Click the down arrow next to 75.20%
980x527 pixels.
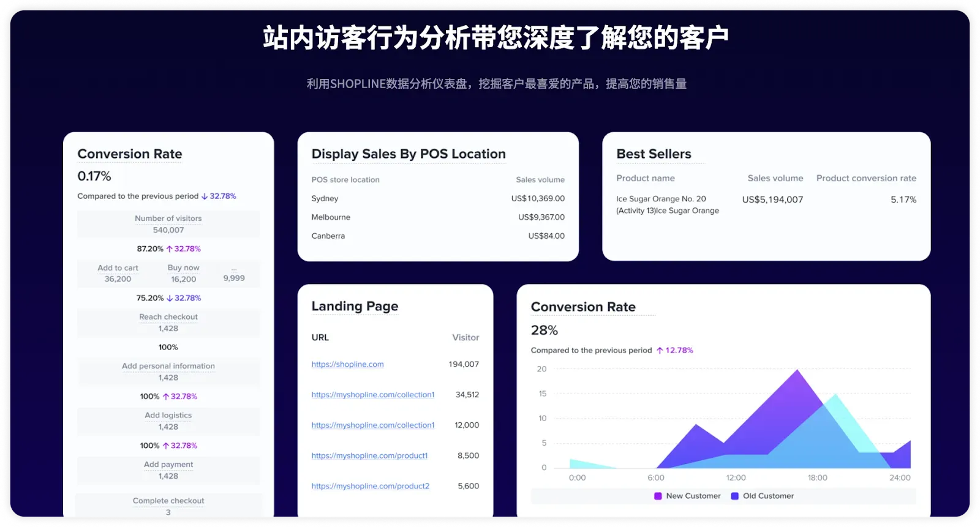pyautogui.click(x=170, y=298)
